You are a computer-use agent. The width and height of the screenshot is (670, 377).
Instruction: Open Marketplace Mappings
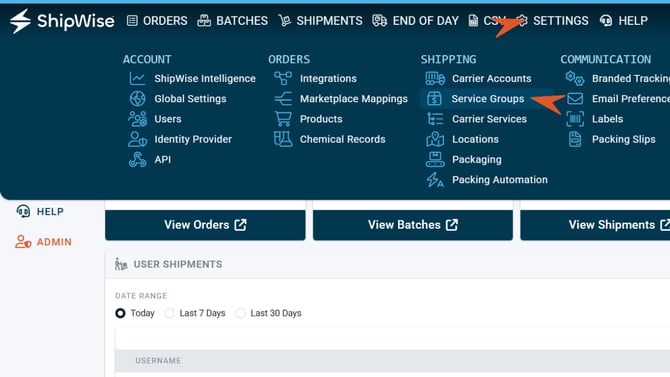pos(354,99)
